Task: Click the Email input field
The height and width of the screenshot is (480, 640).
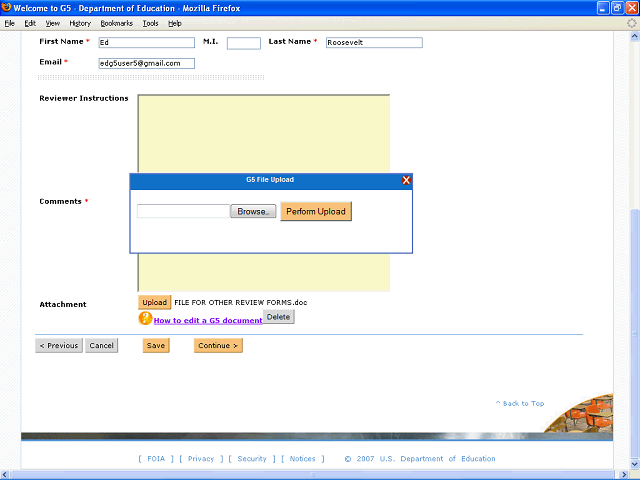Action: 147,63
